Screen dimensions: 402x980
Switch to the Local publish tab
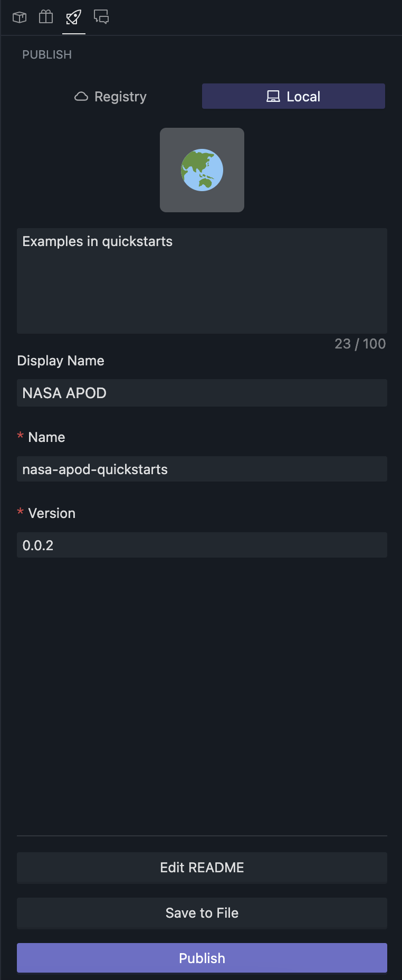[293, 96]
